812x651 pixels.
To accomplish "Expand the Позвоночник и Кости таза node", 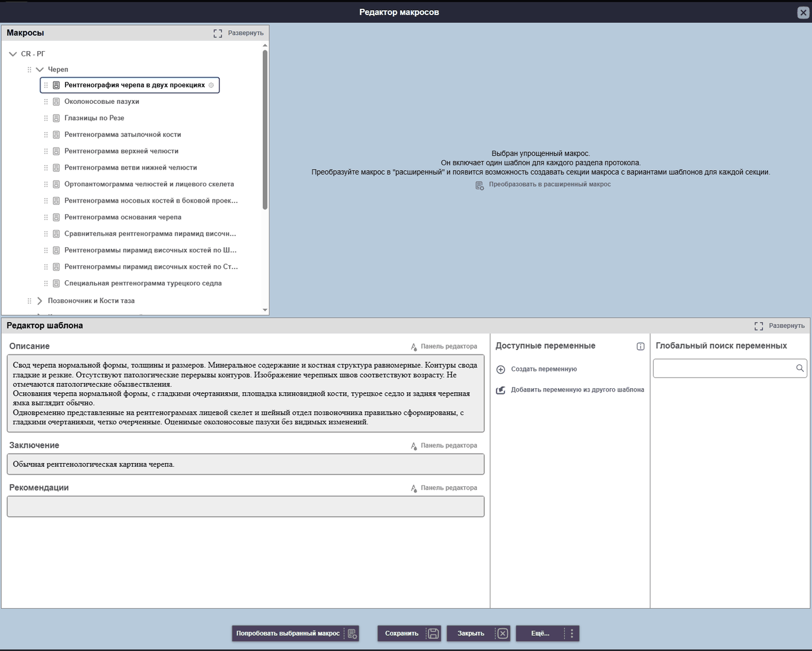I will [40, 301].
